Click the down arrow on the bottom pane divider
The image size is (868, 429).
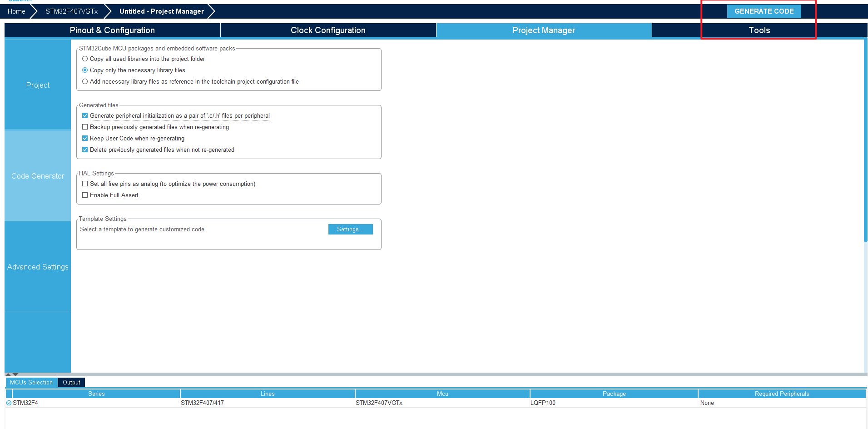(x=15, y=374)
